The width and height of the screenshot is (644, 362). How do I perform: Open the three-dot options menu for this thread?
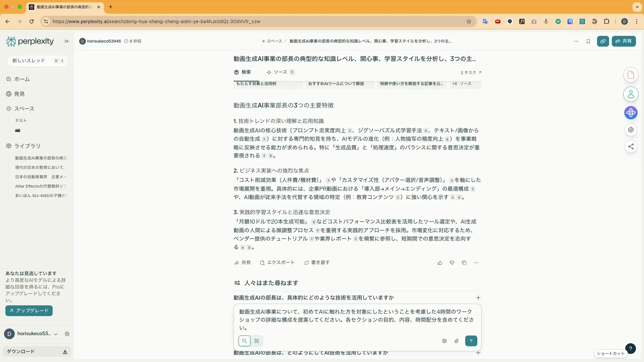(576, 41)
